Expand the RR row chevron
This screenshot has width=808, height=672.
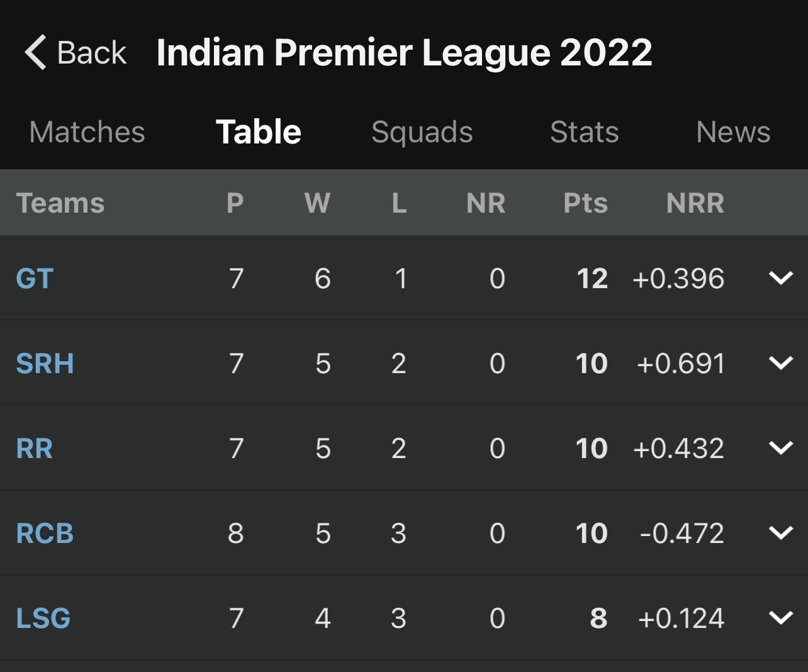click(x=781, y=448)
